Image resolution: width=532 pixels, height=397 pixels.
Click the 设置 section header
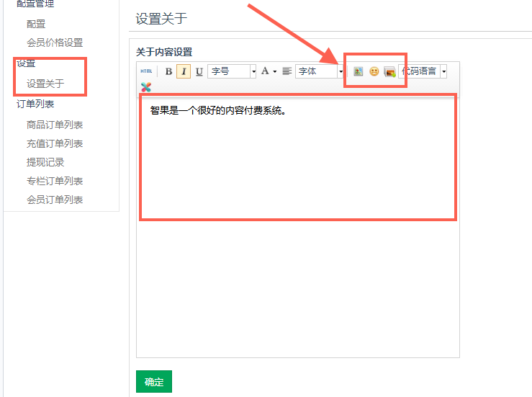[26, 63]
